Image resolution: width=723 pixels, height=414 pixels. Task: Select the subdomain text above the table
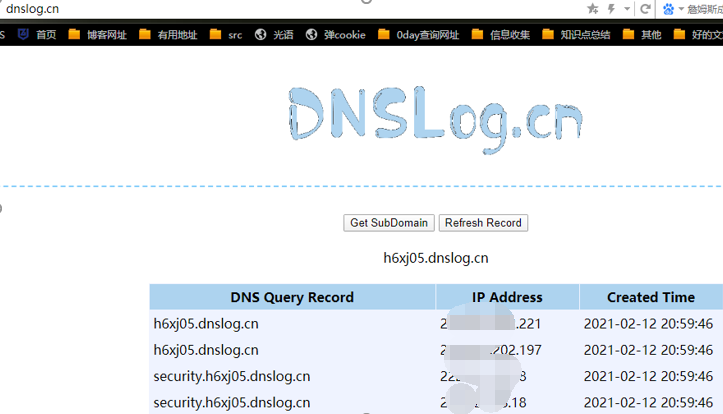click(436, 258)
